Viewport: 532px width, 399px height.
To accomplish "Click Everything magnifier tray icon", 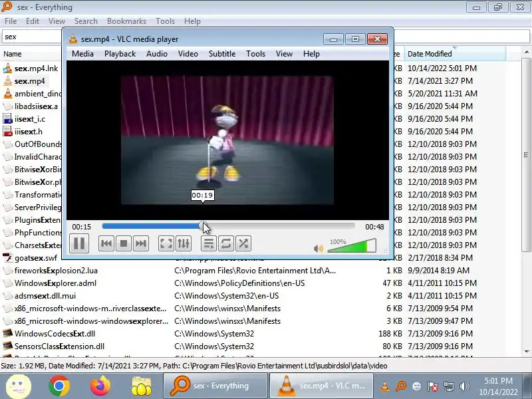I will pos(401,386).
